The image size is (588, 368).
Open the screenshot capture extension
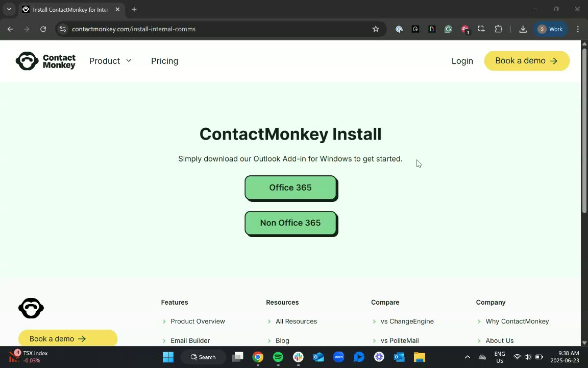(481, 29)
